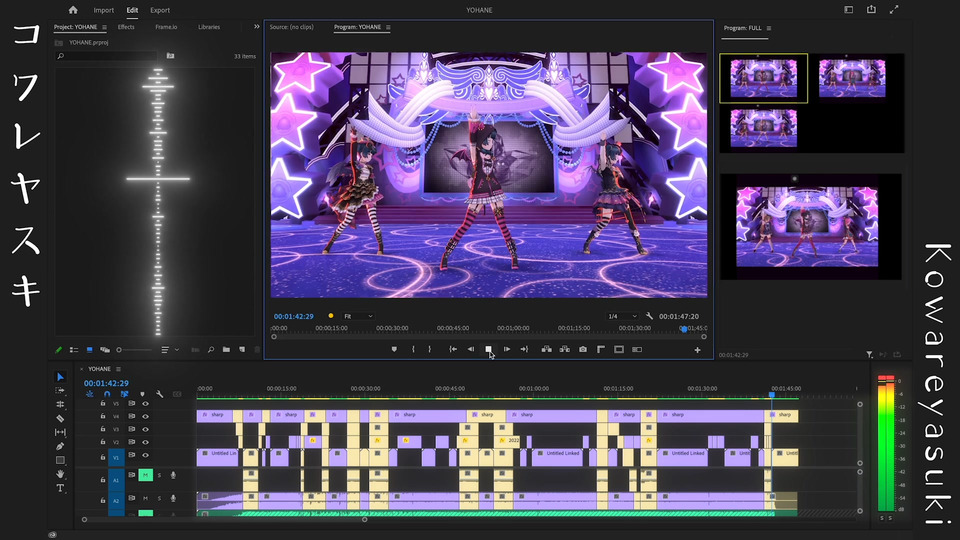Open Program YOHANE panel menu
Screen dimensions: 960x540
tap(388, 27)
